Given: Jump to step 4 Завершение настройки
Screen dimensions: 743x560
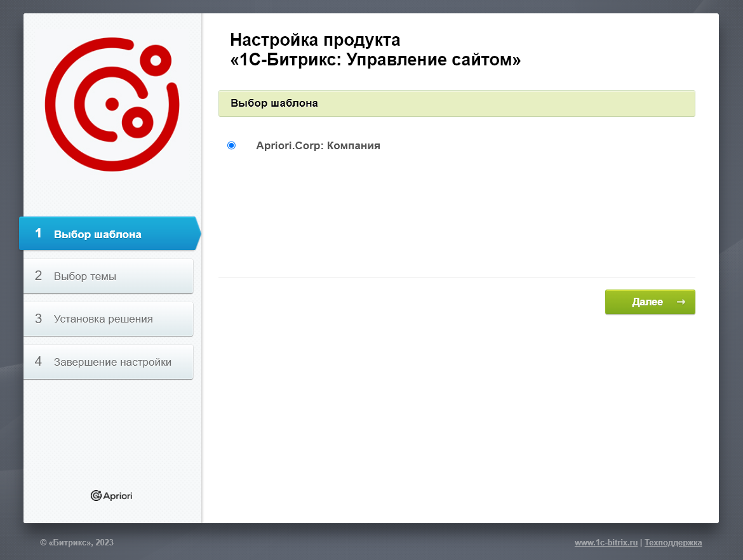Looking at the screenshot, I should [109, 362].
